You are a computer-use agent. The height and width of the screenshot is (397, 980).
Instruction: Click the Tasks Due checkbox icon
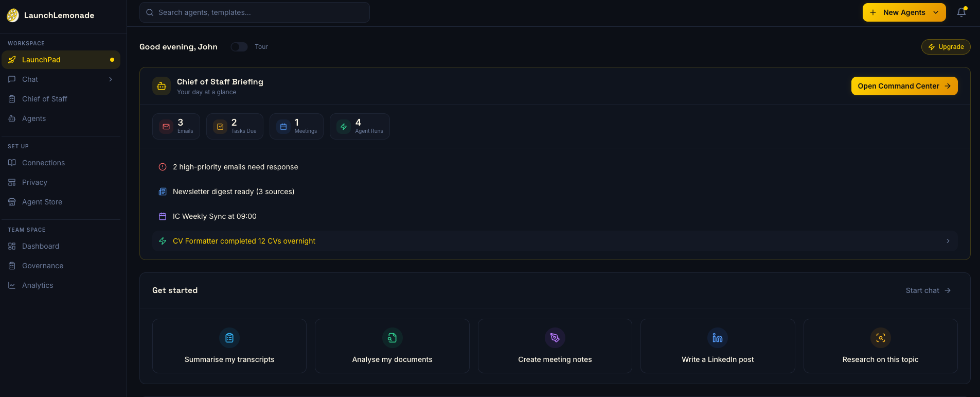click(x=220, y=127)
